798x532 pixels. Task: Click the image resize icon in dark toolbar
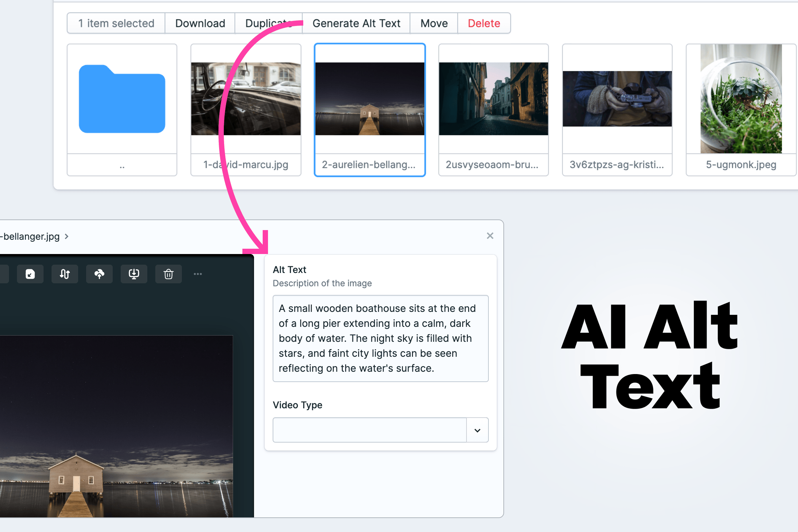30,274
